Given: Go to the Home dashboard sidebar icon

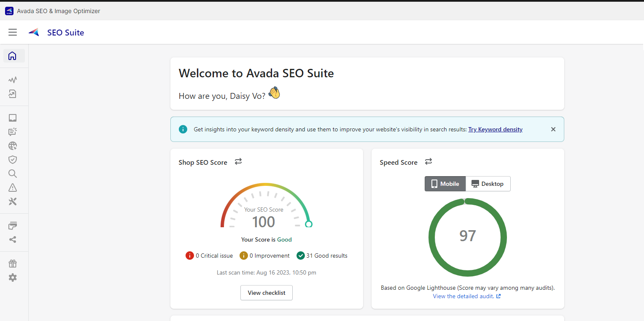Looking at the screenshot, I should (13, 56).
